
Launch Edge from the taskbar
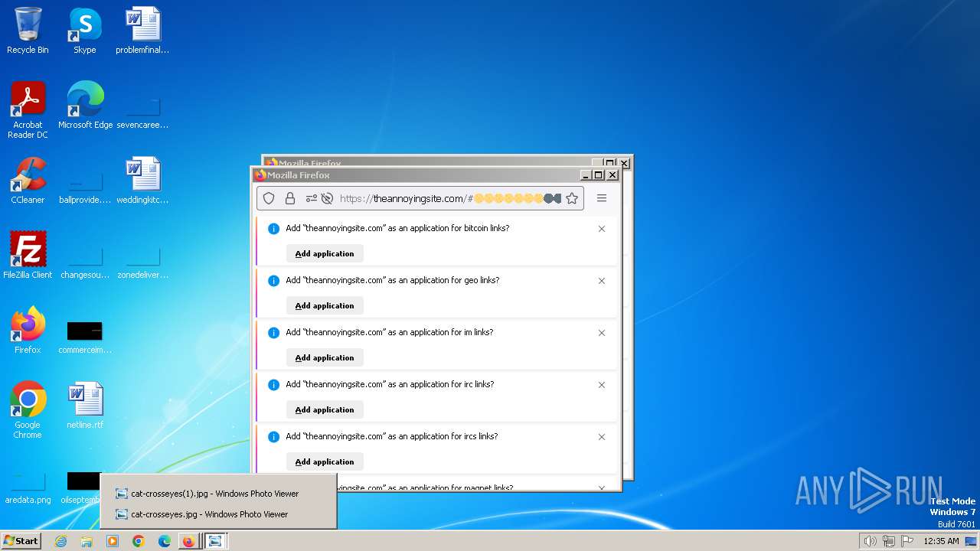[165, 541]
